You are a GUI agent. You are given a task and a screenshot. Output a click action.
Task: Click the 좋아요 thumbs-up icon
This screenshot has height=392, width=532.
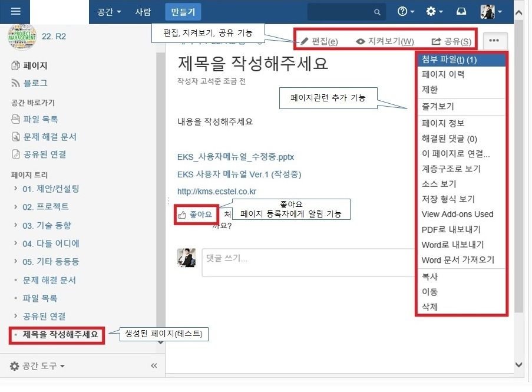182,215
